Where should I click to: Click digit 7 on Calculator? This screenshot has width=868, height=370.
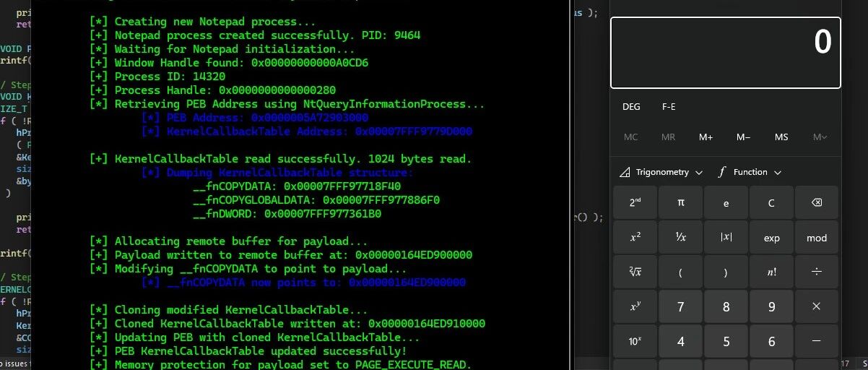tap(680, 307)
